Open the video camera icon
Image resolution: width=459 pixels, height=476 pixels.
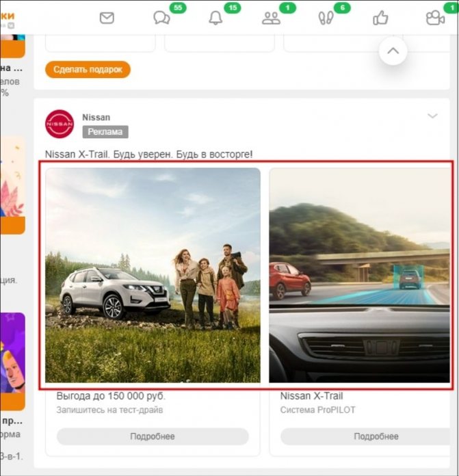coord(435,18)
